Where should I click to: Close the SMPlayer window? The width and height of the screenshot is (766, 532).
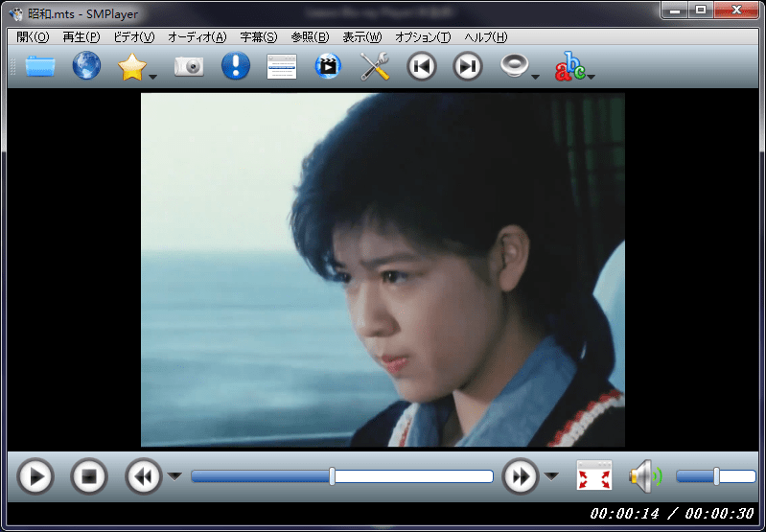736,10
